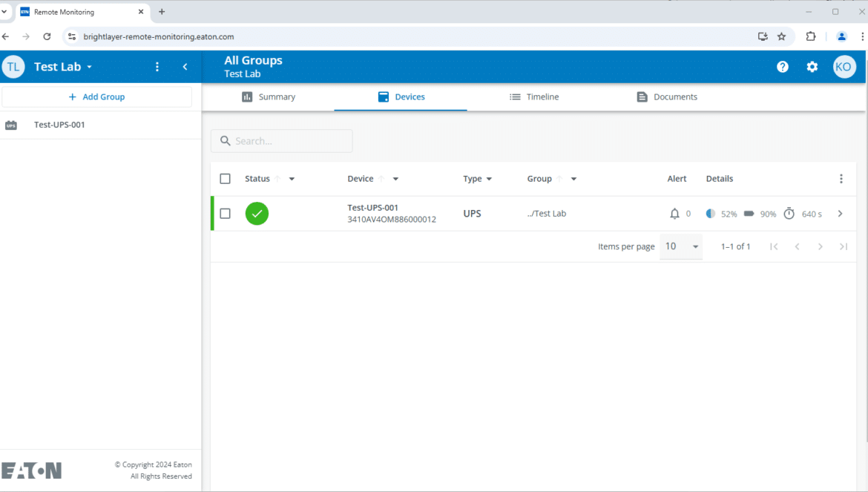This screenshot has height=492, width=868.
Task: Open the help question mark icon
Action: pos(782,67)
